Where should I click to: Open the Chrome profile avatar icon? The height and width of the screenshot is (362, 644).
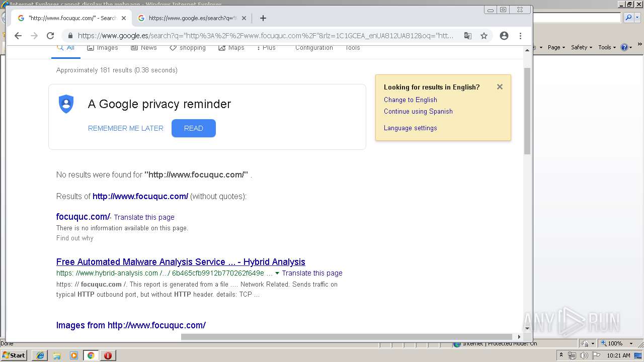tap(504, 36)
